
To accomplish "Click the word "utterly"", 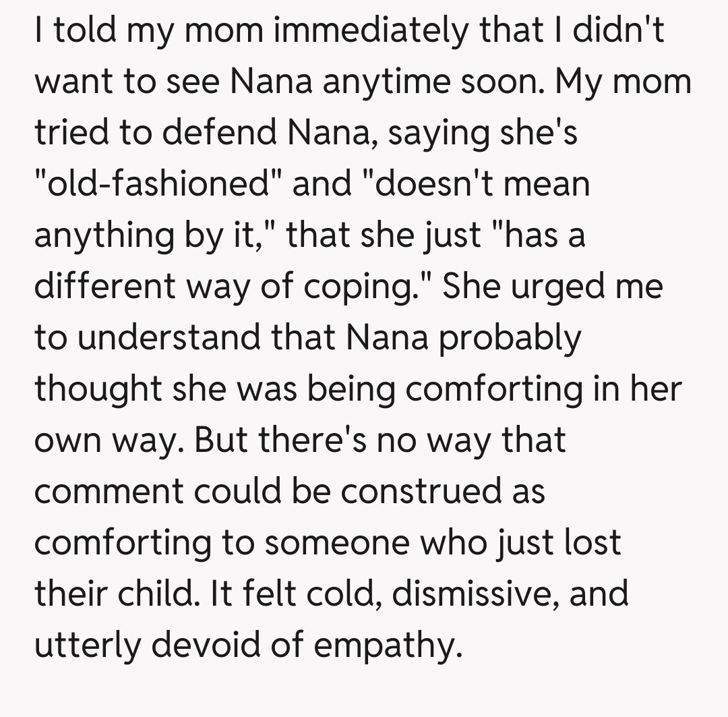I will (x=86, y=646).
